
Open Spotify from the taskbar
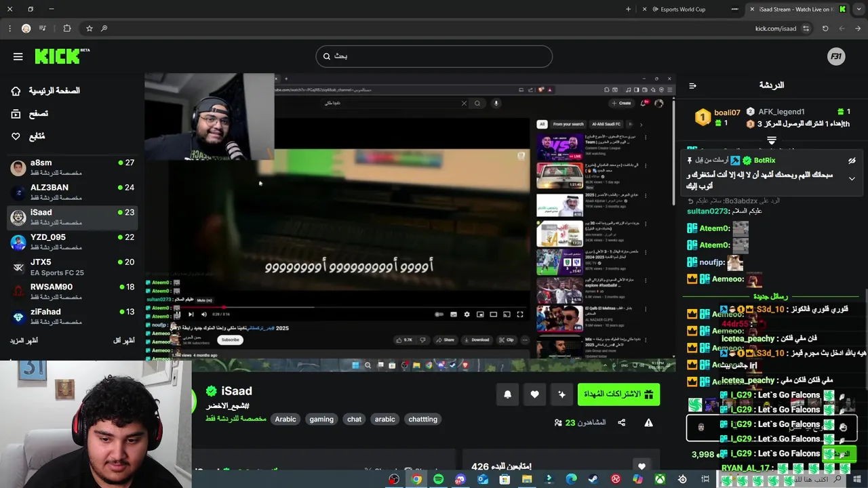439,479
